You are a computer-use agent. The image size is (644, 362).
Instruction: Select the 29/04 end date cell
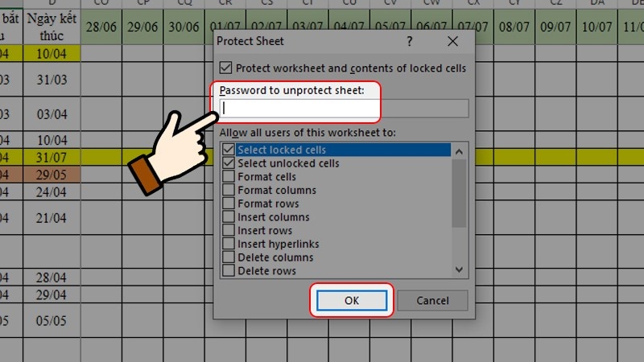coord(52,294)
